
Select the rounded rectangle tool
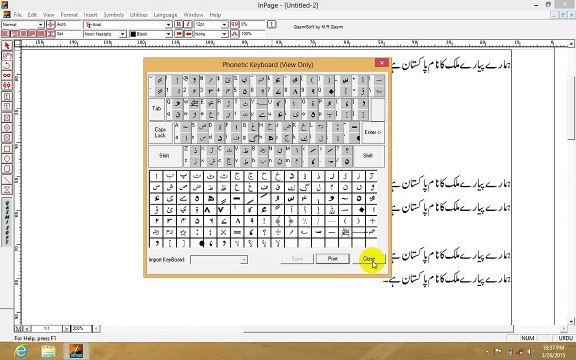pyautogui.click(x=7, y=169)
